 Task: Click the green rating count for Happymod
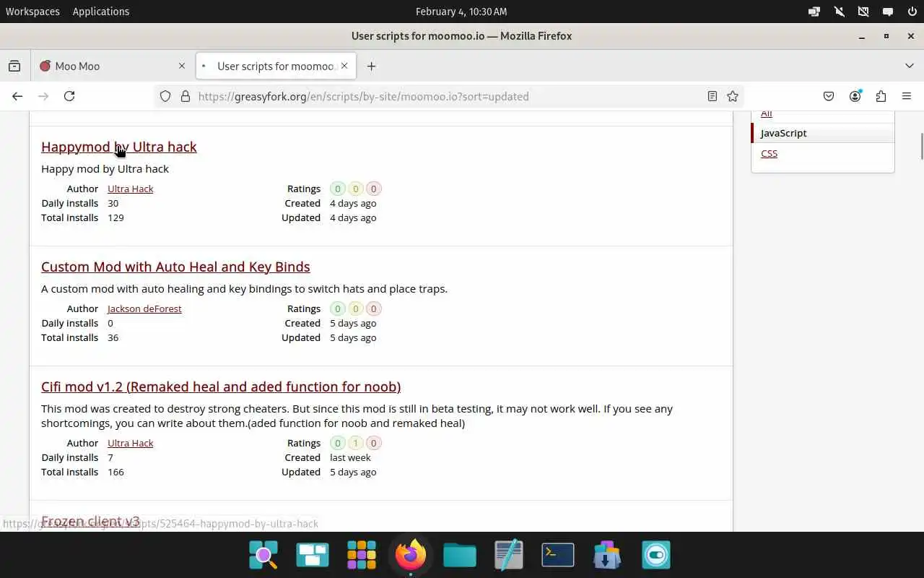337,189
